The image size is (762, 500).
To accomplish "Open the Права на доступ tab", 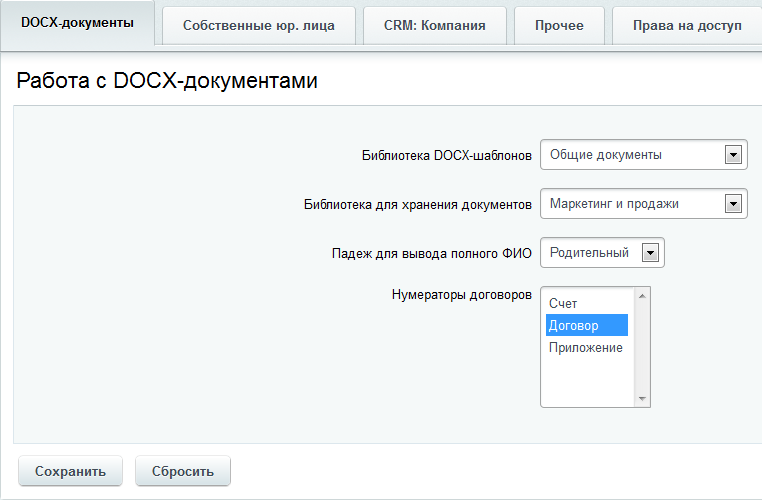I will tap(686, 25).
